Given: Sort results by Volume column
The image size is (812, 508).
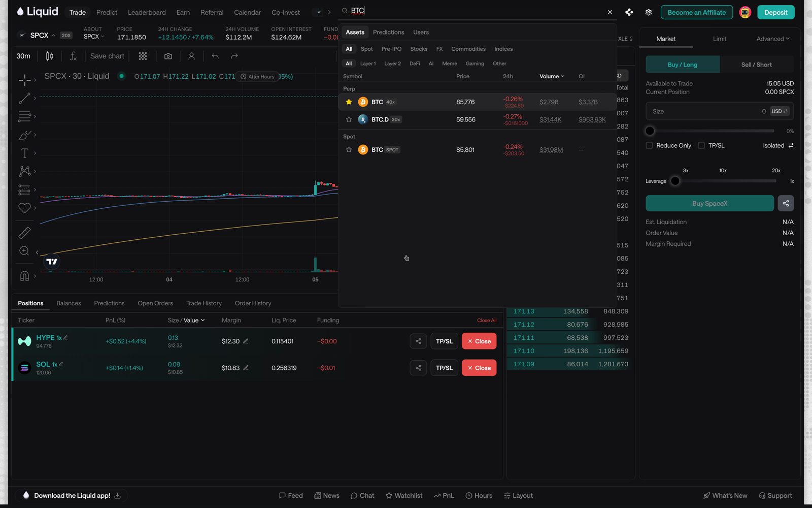Looking at the screenshot, I should coord(552,76).
